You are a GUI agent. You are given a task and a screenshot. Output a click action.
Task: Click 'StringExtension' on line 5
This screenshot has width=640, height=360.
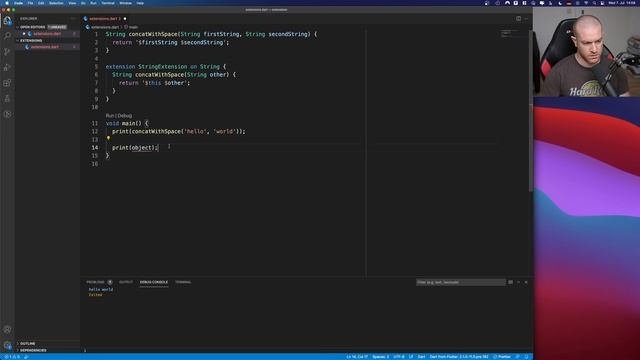pos(162,67)
